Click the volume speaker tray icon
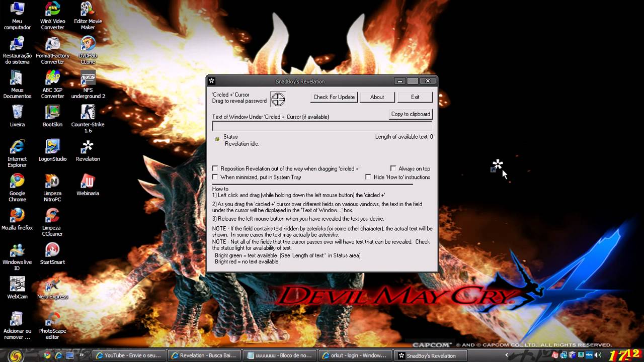644x362 pixels. pyautogui.click(x=598, y=355)
